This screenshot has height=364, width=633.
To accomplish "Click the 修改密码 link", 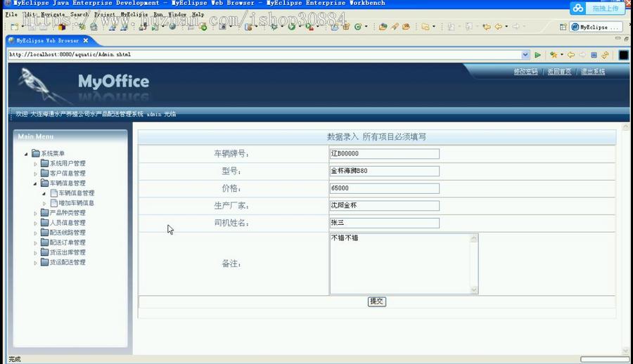I will click(x=525, y=72).
